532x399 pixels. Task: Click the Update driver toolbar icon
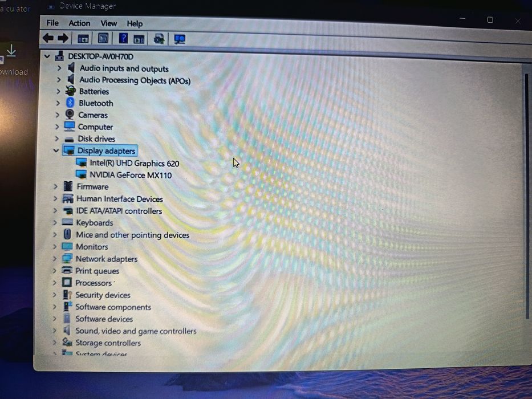pyautogui.click(x=159, y=39)
